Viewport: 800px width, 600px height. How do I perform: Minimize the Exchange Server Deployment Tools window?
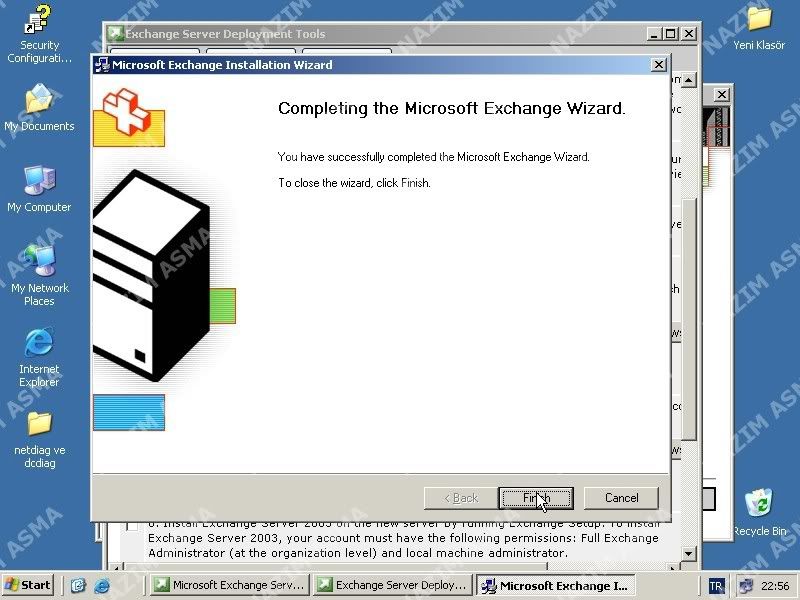pos(654,34)
